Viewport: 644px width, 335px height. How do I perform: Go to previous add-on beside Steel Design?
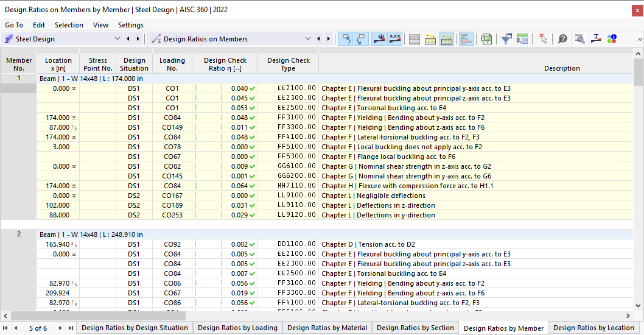(x=128, y=38)
